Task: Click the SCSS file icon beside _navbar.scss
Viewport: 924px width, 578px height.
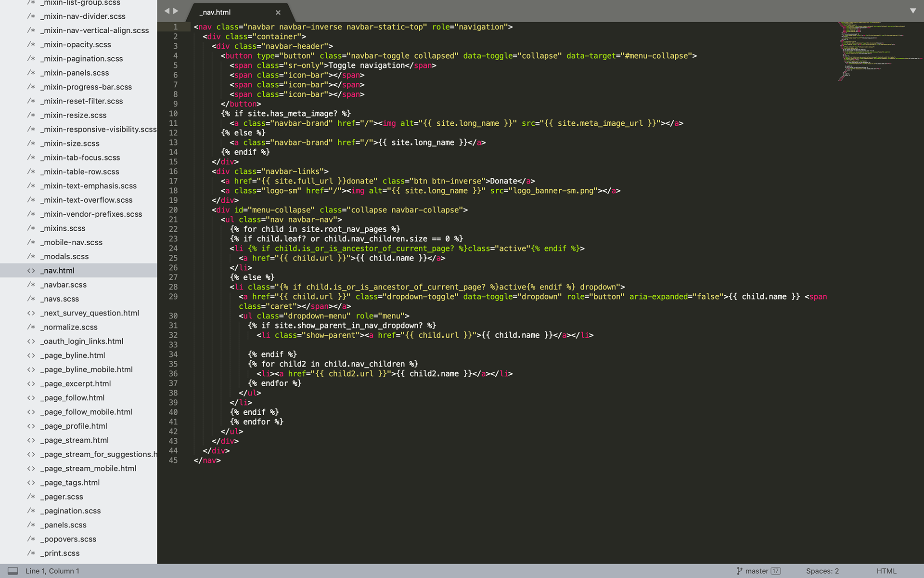Action: 31,285
